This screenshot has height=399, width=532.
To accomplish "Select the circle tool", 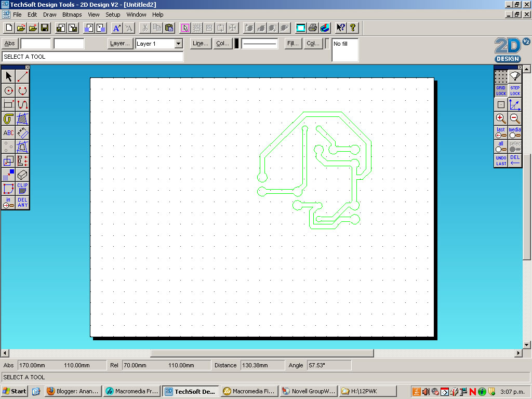I will 8,90.
